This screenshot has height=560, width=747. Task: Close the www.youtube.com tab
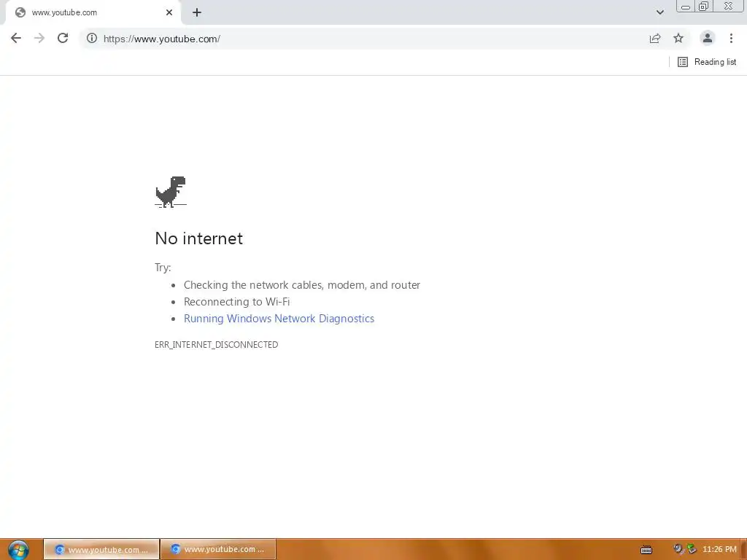coord(169,13)
